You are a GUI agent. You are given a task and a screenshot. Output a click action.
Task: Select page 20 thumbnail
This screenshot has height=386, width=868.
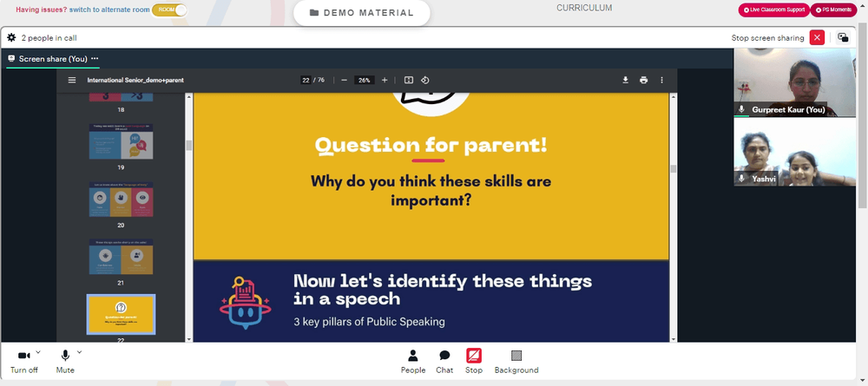tap(122, 200)
